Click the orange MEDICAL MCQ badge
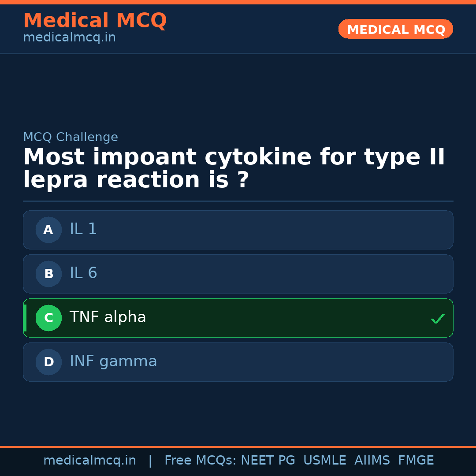This screenshot has width=476, height=476. tap(395, 29)
